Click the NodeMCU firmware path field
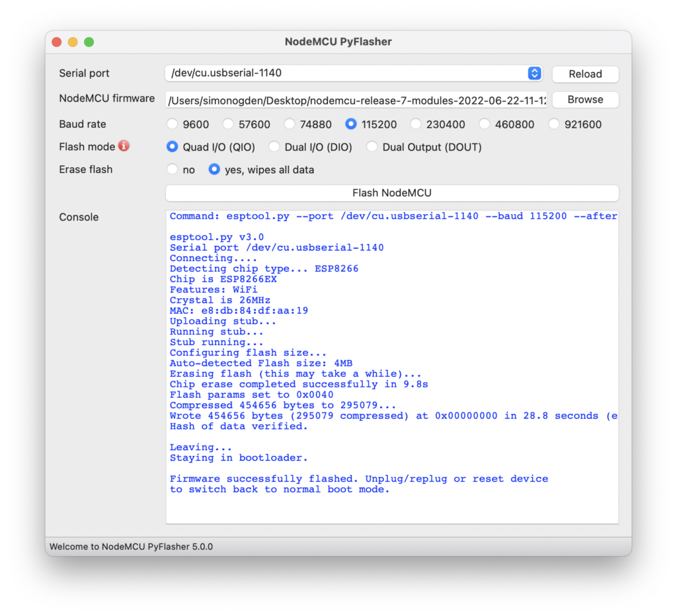The height and width of the screenshot is (616, 677). pyautogui.click(x=356, y=100)
